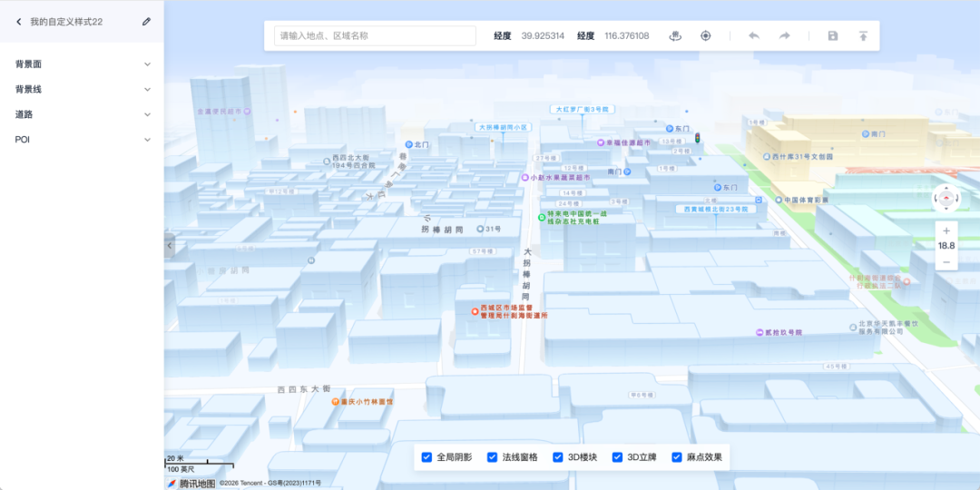The image size is (980, 490).
Task: Click the 西黄城根北街23号院 signboard label
Action: point(716,209)
